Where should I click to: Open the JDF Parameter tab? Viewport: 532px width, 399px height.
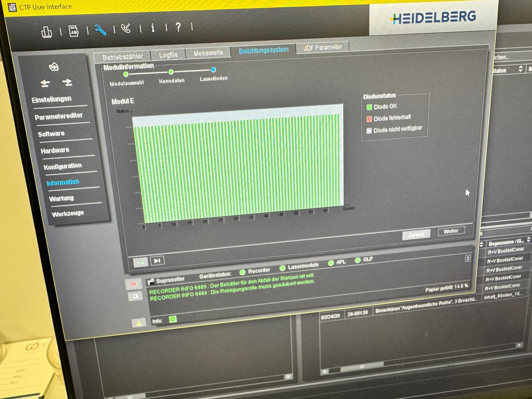click(x=322, y=48)
